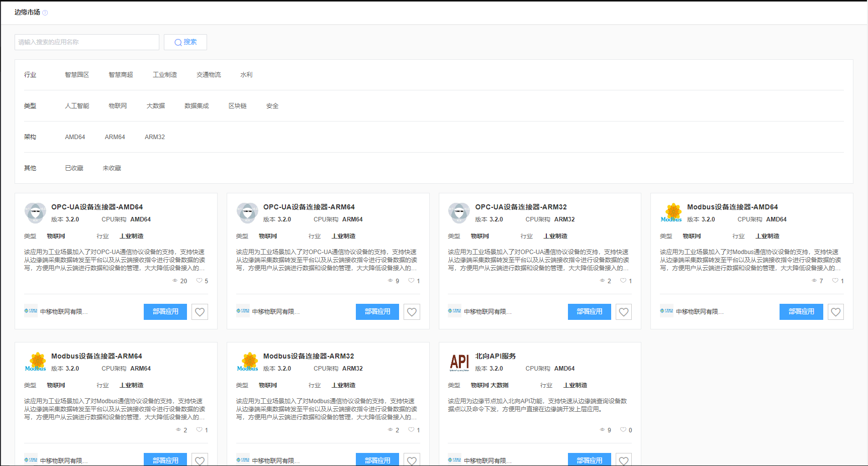Click the Modbus设备连接器-AMD64 flower logo
Image resolution: width=868 pixels, height=466 pixels.
[671, 213]
